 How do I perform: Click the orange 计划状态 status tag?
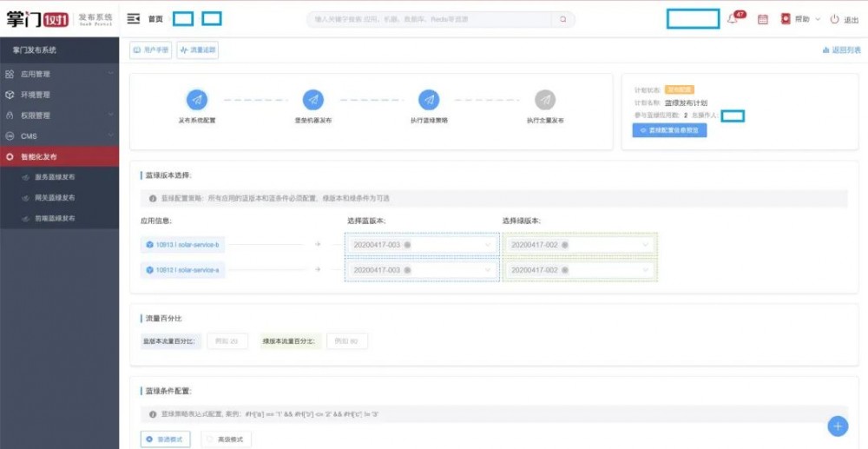[x=680, y=89]
